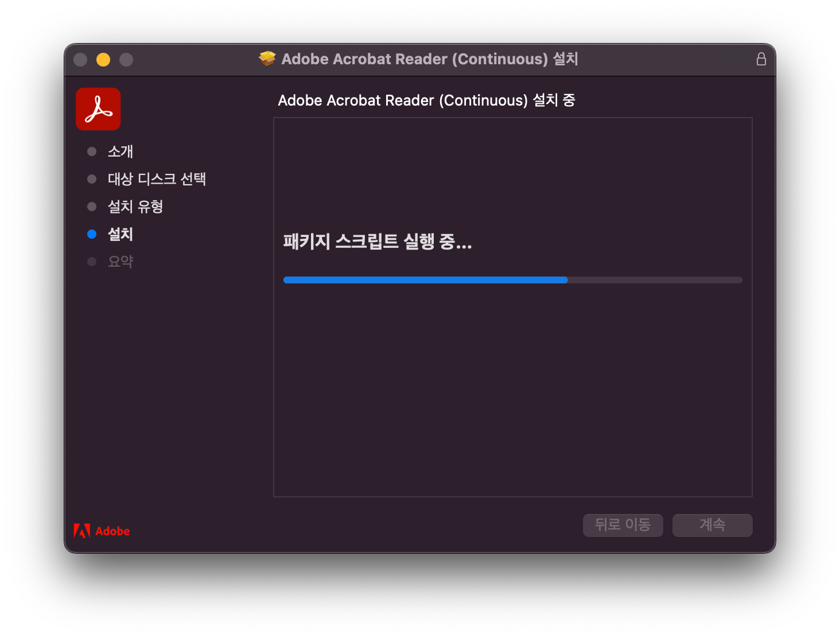Select the dimmed 요약 step
Viewport: 840px width, 638px height.
click(120, 261)
